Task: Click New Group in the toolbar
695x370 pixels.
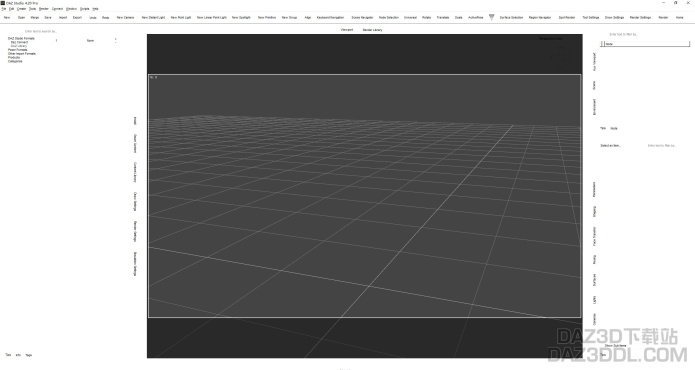Action: [289, 18]
